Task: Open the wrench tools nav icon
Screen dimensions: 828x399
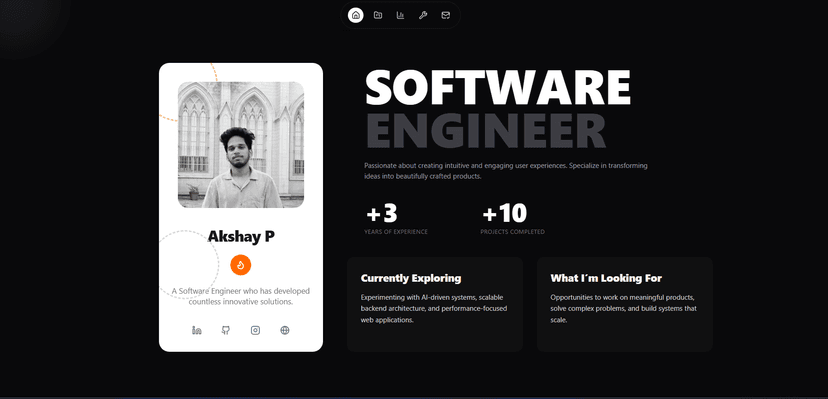Action: pos(423,15)
